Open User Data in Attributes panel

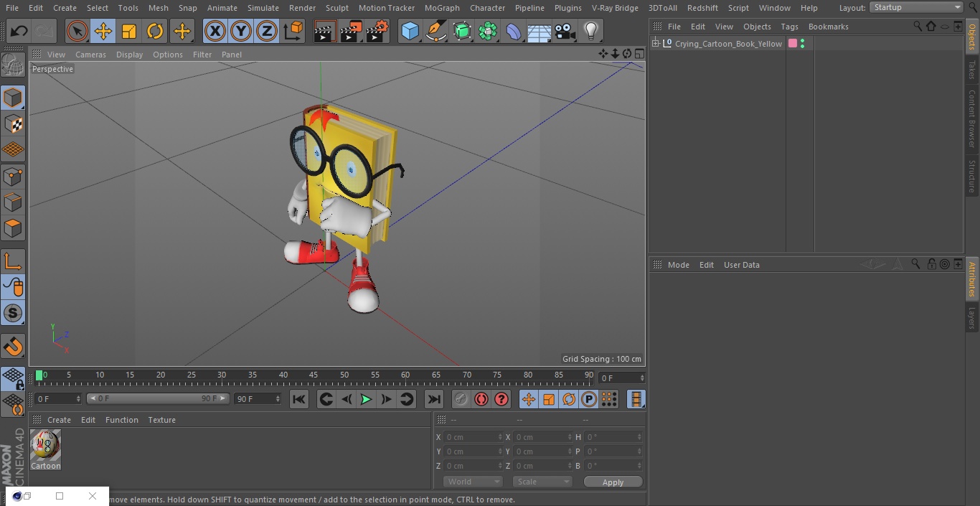point(741,265)
